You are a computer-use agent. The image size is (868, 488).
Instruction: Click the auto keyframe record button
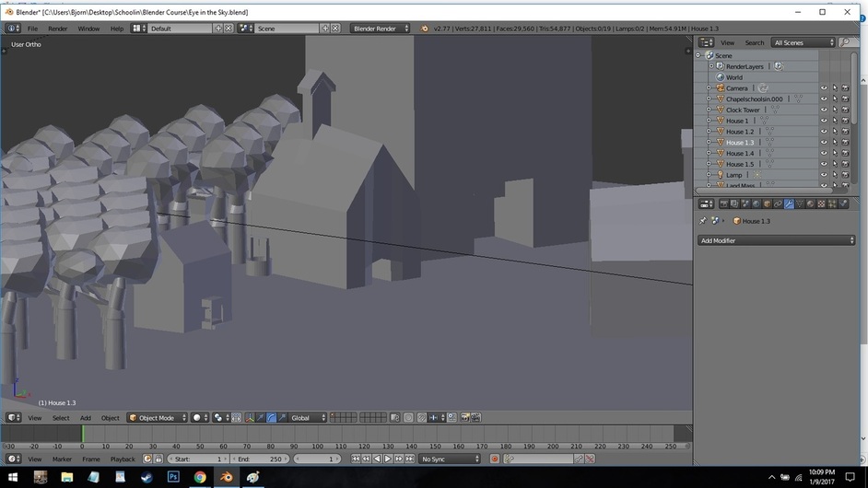[x=494, y=459]
